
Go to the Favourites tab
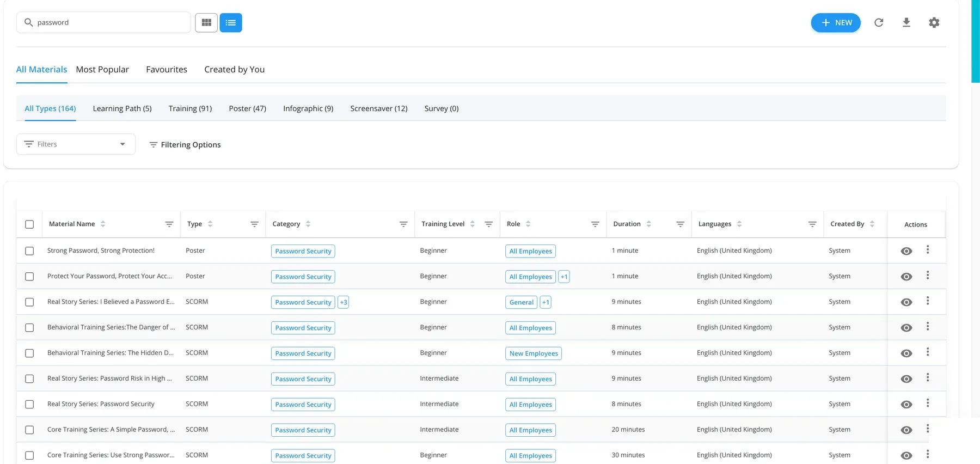[167, 70]
